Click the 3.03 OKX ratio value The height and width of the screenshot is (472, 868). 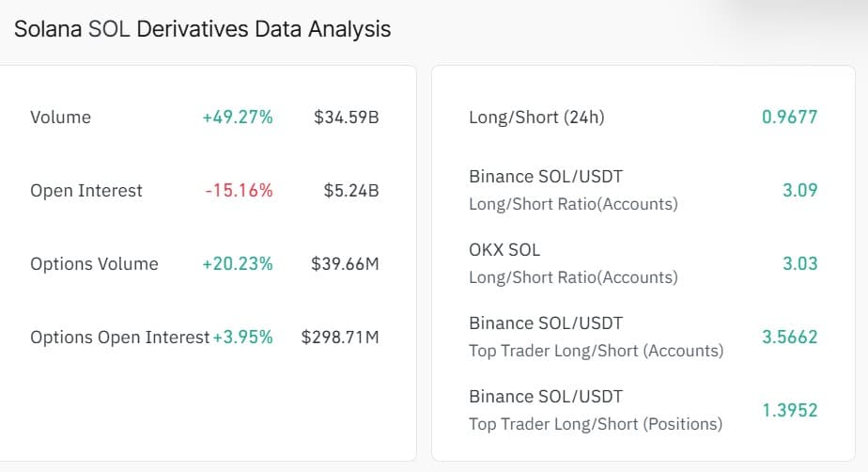click(x=799, y=264)
